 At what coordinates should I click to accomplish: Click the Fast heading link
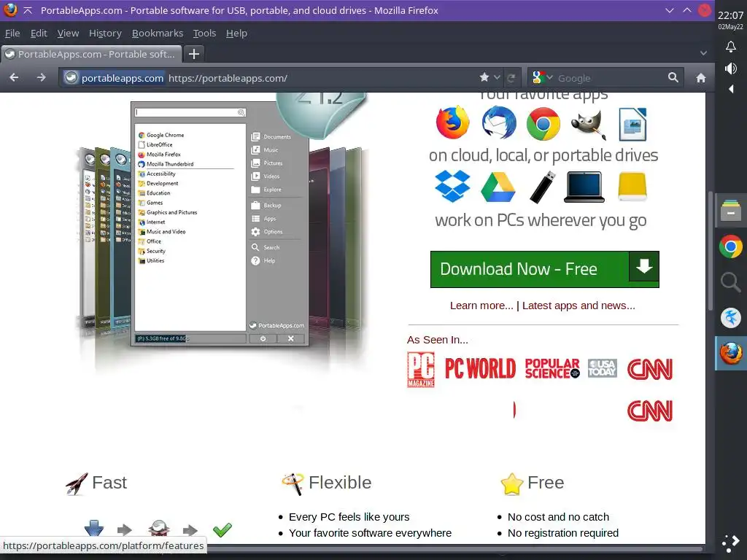[x=109, y=483]
